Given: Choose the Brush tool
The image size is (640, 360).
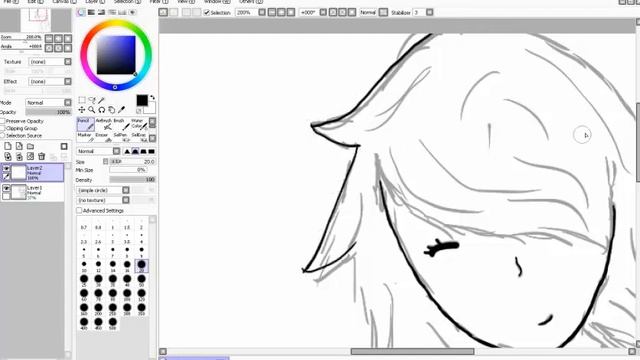Looking at the screenshot, I should [x=121, y=124].
